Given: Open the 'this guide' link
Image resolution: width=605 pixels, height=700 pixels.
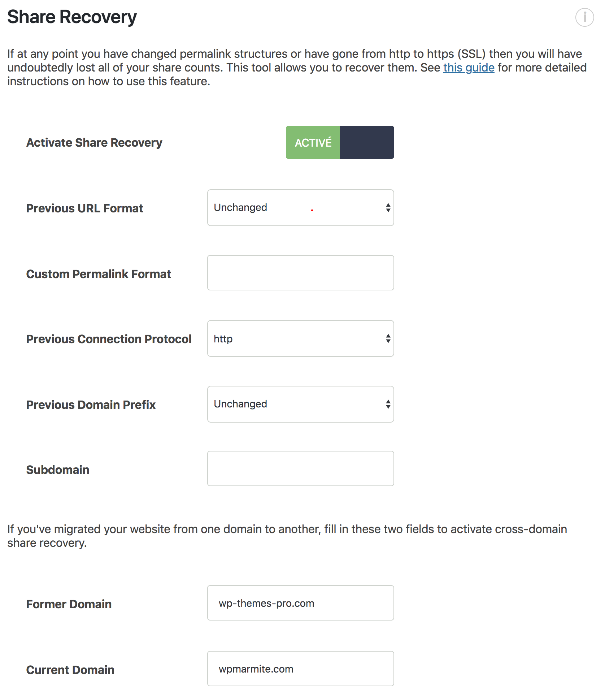Looking at the screenshot, I should tap(469, 68).
